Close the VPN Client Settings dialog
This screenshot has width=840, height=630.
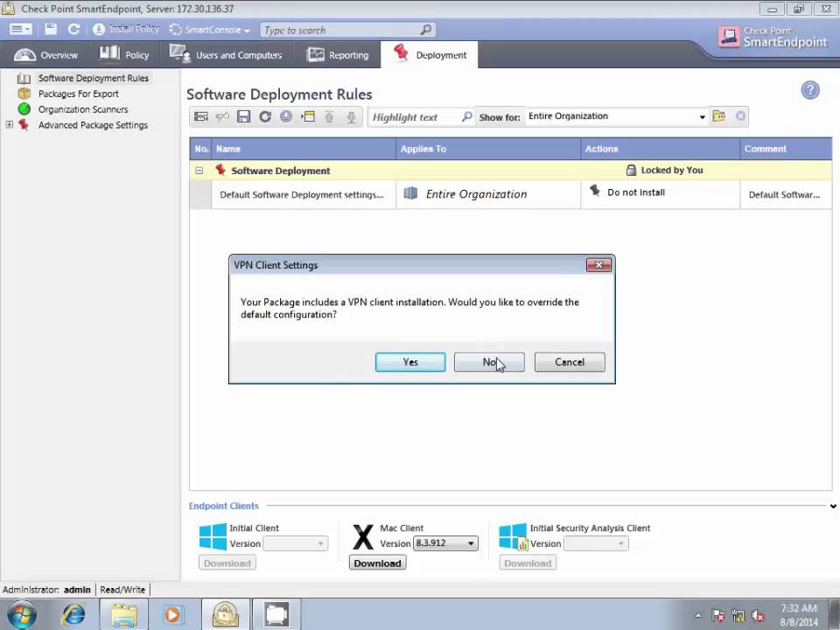click(x=598, y=264)
